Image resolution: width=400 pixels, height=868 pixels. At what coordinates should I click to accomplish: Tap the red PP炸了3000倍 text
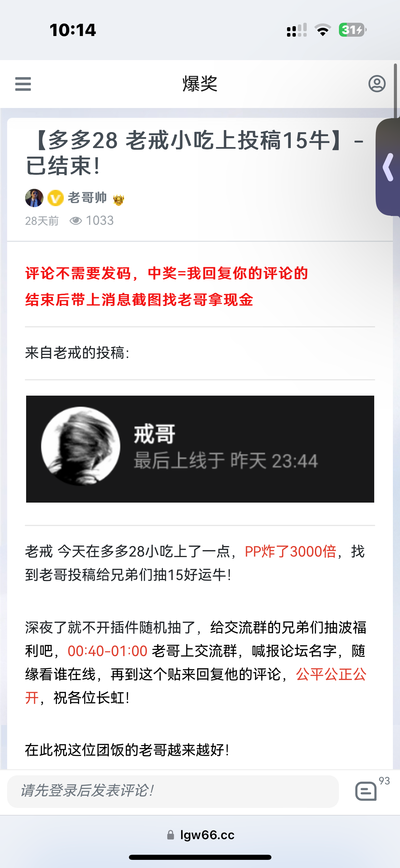click(290, 551)
